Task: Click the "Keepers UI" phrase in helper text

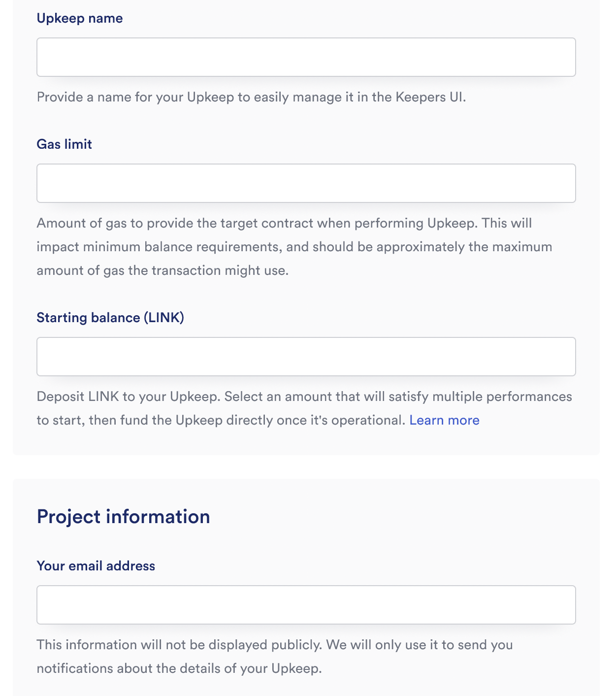Action: 430,97
